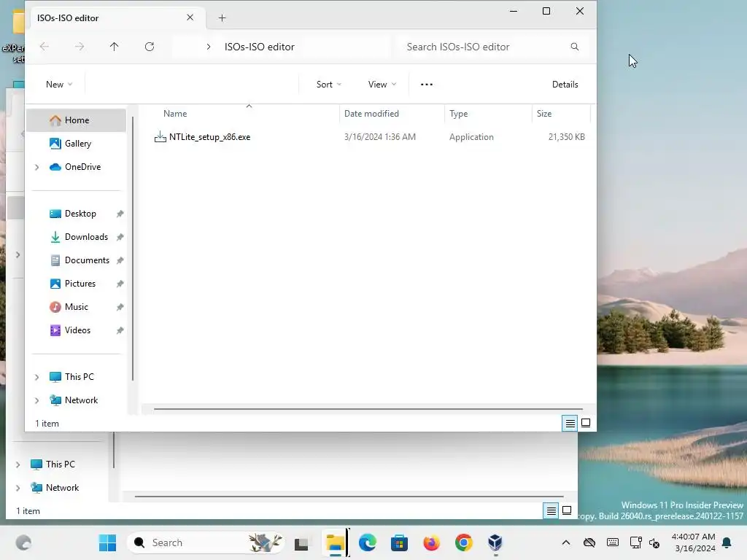This screenshot has height=560, width=747.
Task: Open the Sort dropdown
Action: [x=329, y=85]
